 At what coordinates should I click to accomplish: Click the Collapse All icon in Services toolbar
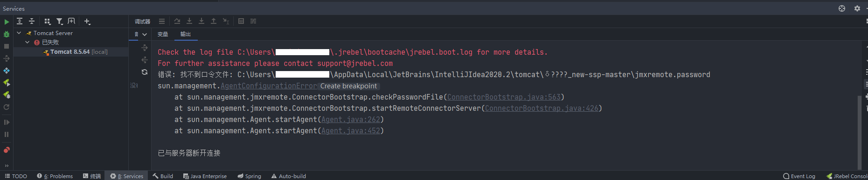coord(32,21)
